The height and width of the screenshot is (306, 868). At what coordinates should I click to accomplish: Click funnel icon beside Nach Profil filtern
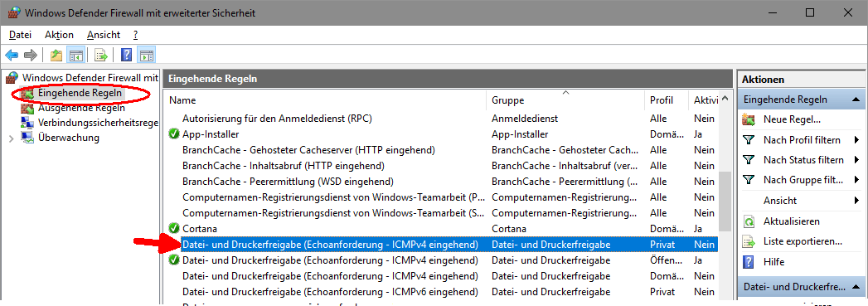pyautogui.click(x=749, y=140)
